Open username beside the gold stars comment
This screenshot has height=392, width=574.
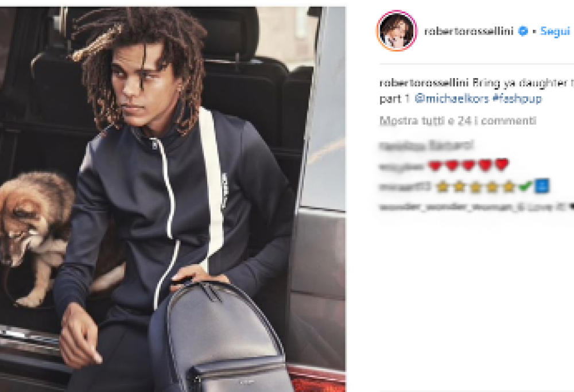pos(405,187)
